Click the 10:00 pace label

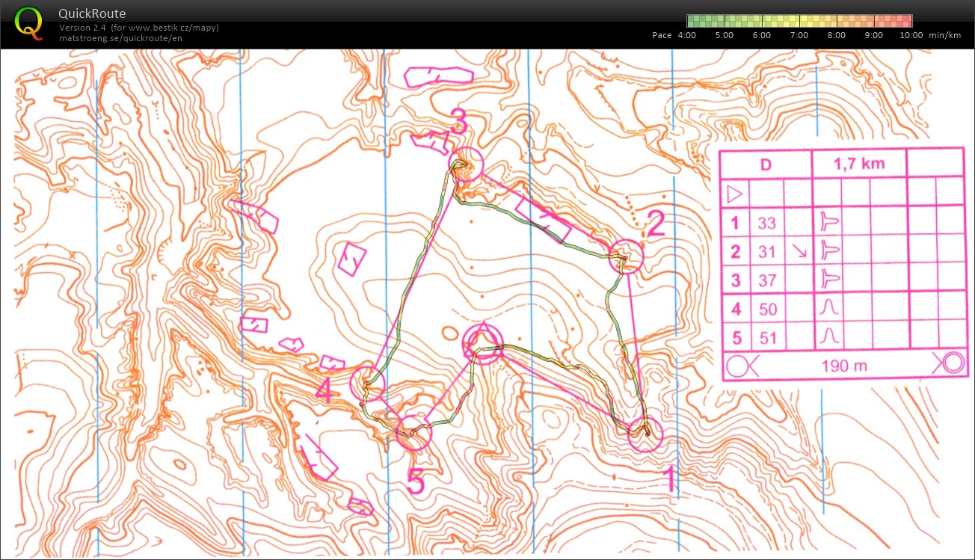point(911,35)
